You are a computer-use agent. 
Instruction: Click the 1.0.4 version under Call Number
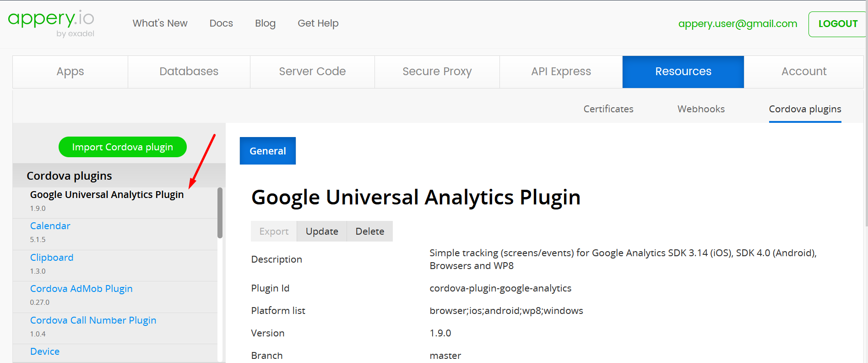coord(38,334)
